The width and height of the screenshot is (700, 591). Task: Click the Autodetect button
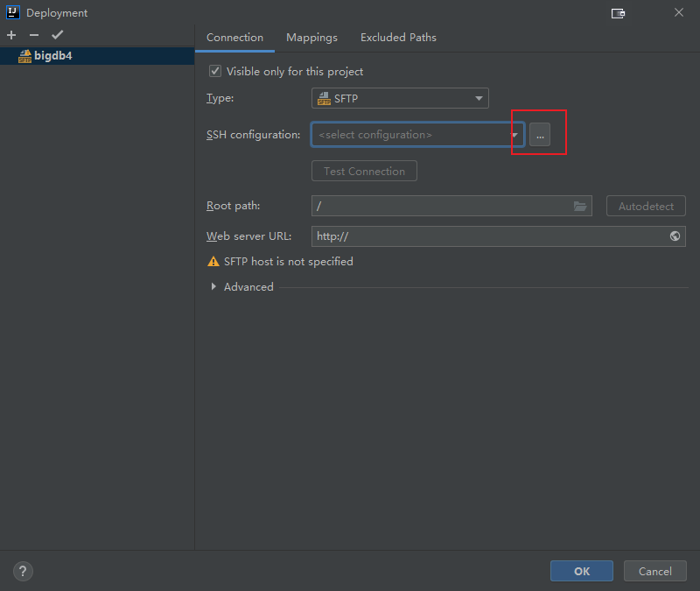click(x=646, y=206)
